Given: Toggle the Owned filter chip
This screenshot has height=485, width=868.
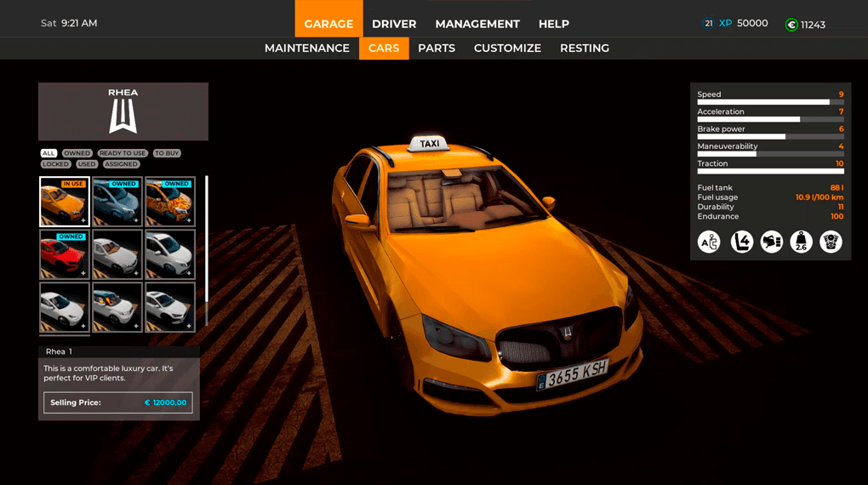Looking at the screenshot, I should point(77,153).
